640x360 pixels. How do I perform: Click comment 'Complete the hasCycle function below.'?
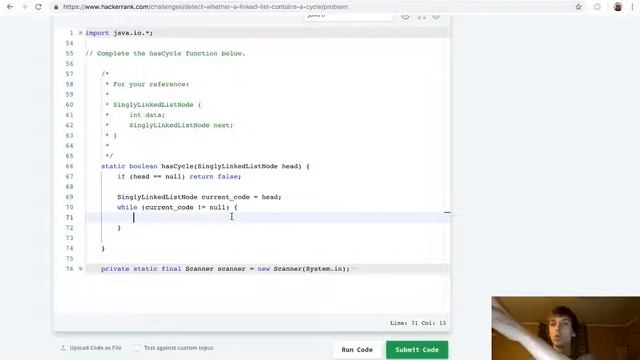coord(165,53)
